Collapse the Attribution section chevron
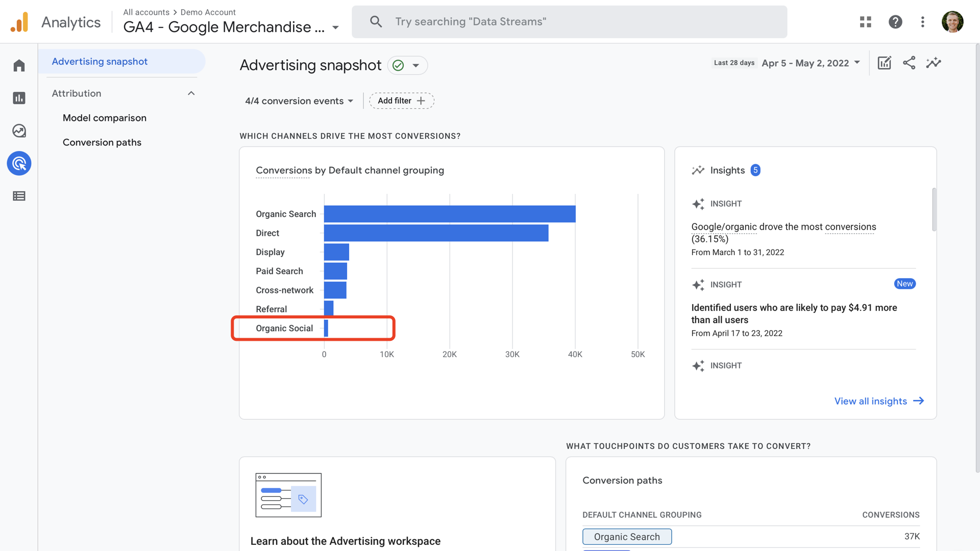 pos(191,93)
